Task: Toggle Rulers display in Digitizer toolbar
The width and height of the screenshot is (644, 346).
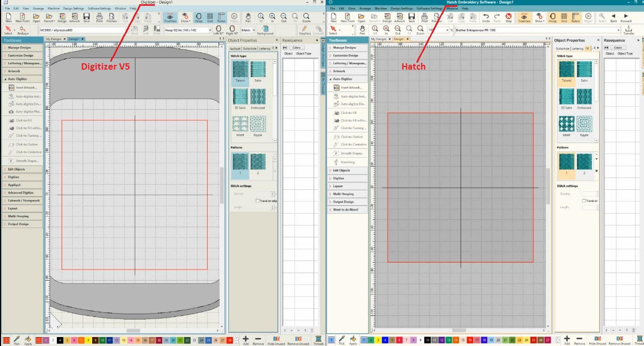Action: click(221, 17)
